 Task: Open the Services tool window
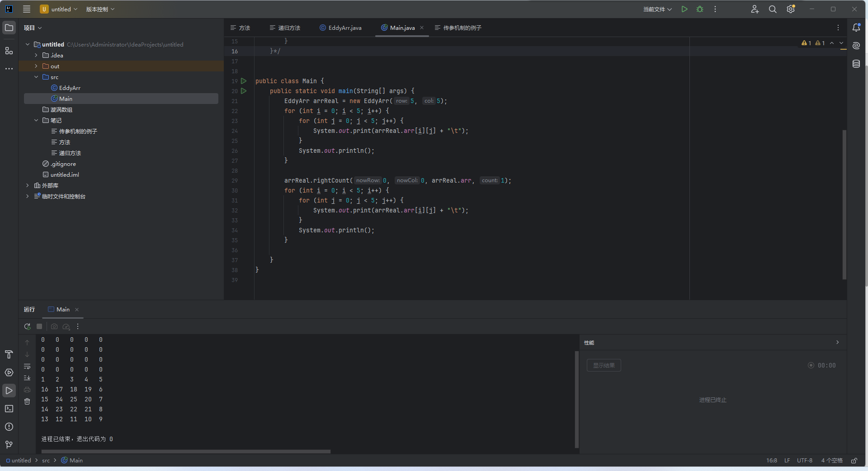9,372
